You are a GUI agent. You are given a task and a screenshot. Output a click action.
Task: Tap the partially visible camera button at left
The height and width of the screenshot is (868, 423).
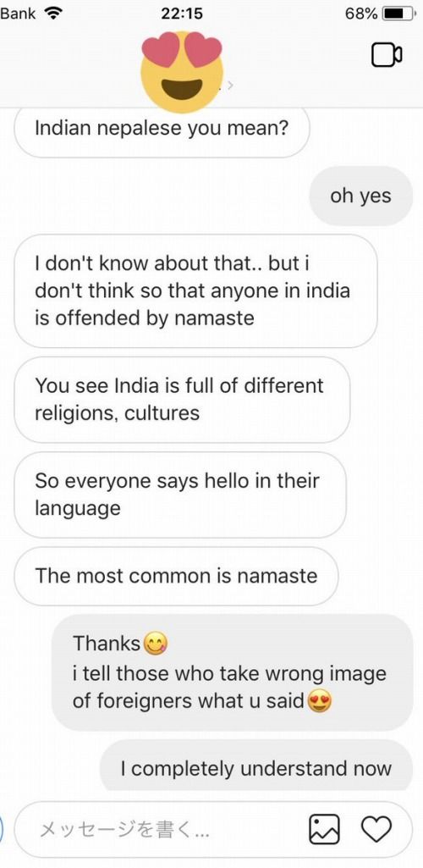pos(2,829)
